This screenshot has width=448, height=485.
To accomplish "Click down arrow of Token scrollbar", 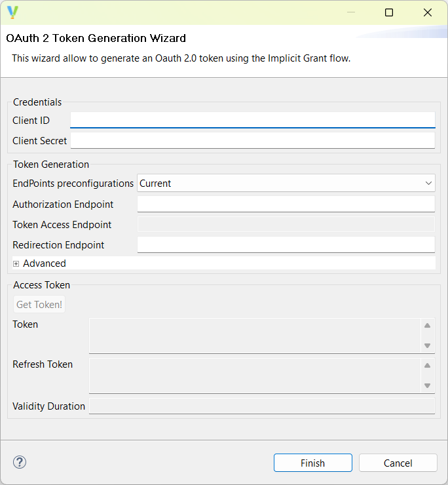I will pos(427,345).
